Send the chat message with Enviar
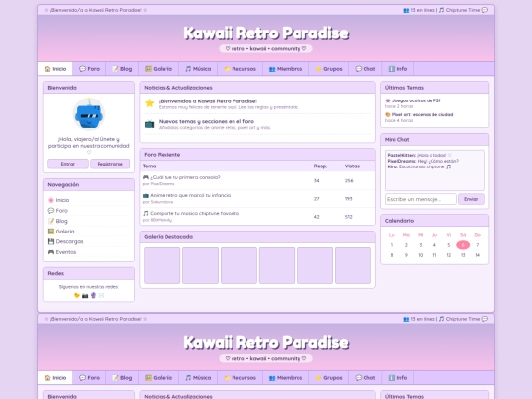 tap(471, 199)
